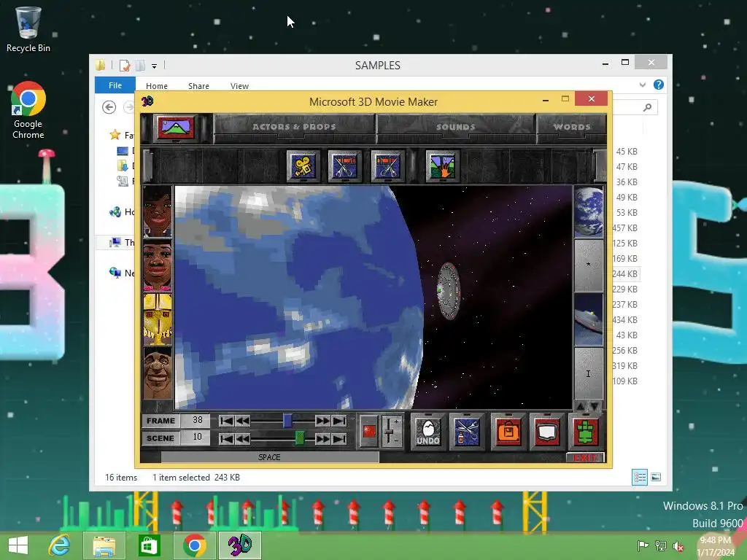Select the spaceship thumbnail on right
Viewport: 747px width, 560px height.
pos(589,319)
